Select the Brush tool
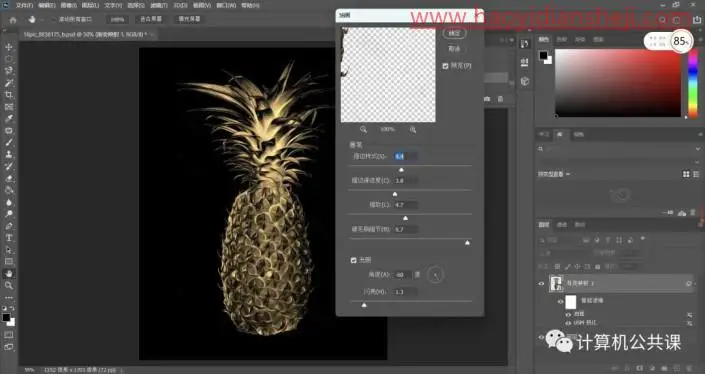This screenshot has width=705, height=374. (x=9, y=142)
